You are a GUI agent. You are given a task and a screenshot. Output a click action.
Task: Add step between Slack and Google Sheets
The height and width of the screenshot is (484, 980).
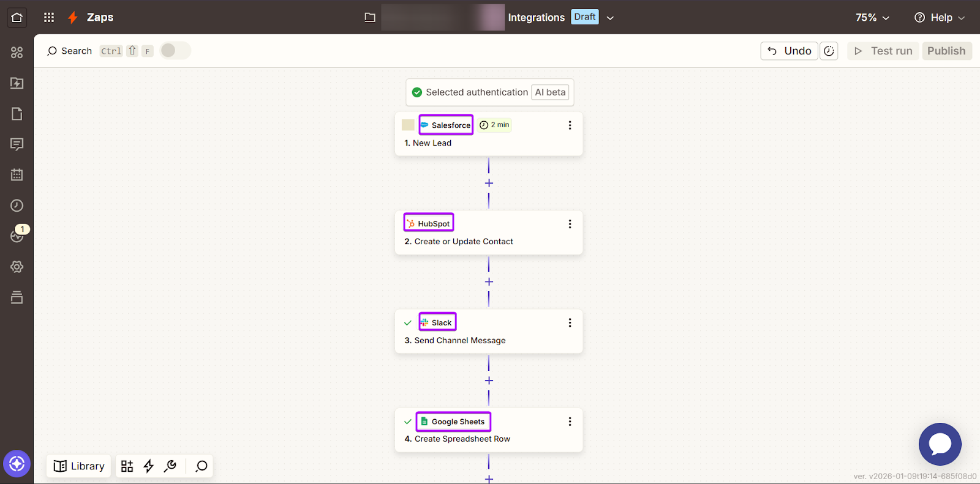[x=489, y=381]
